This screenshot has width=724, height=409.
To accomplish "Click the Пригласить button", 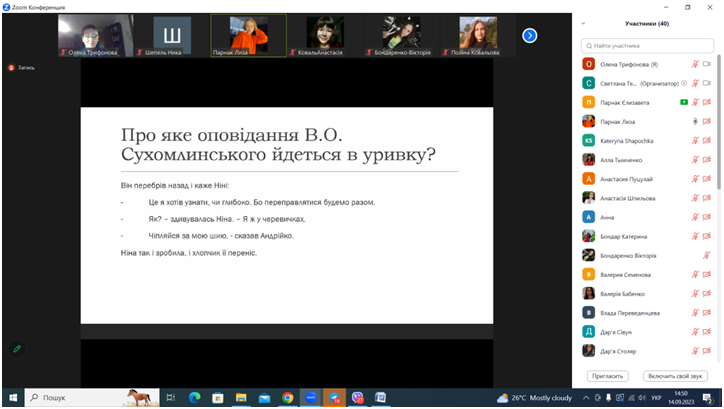I will tap(607, 376).
